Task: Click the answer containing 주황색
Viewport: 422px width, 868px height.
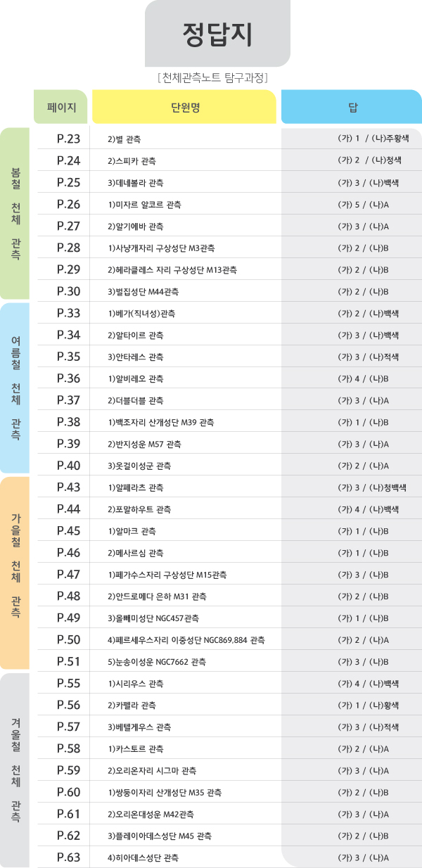Action: coord(373,139)
